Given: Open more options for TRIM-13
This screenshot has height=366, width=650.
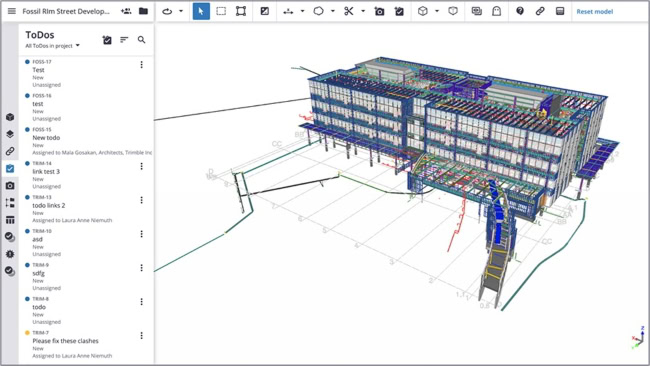Looking at the screenshot, I should [141, 200].
